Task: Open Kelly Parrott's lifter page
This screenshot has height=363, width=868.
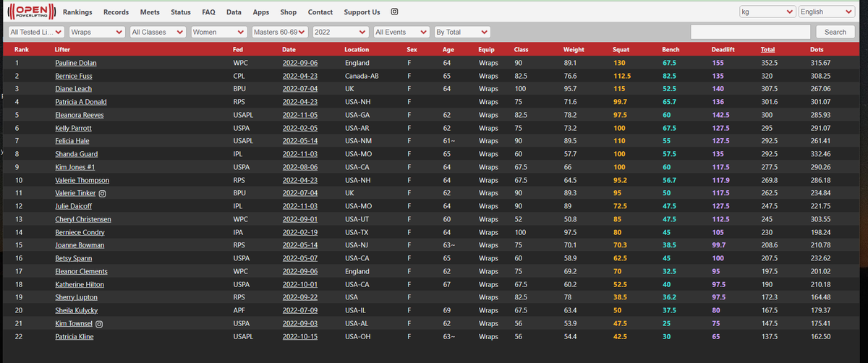Action: click(x=73, y=128)
